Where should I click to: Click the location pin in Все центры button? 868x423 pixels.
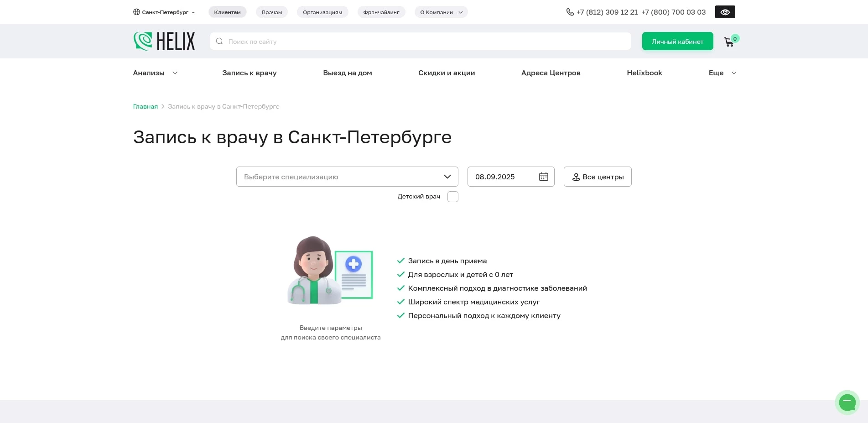coord(577,177)
